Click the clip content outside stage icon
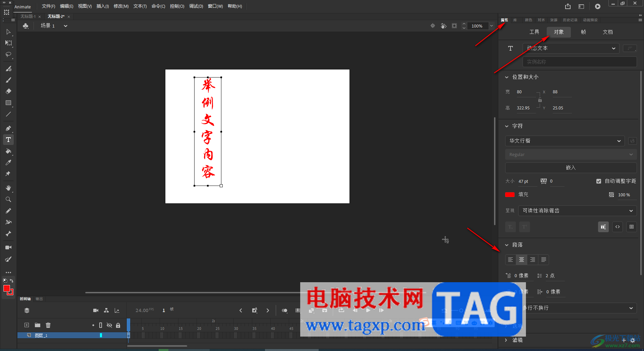 click(x=454, y=26)
